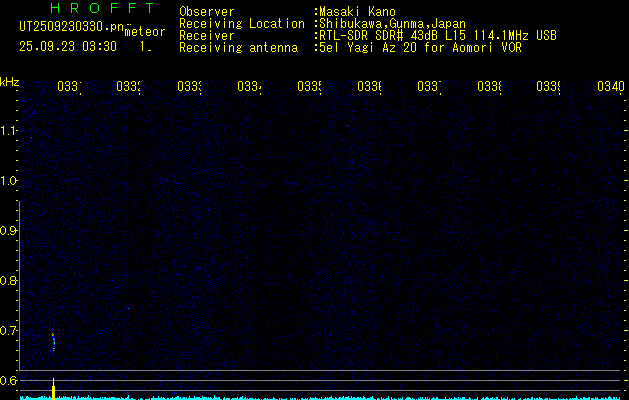Click the 0336 time axis marker
The height and width of the screenshot is (400, 629).
tap(369, 86)
